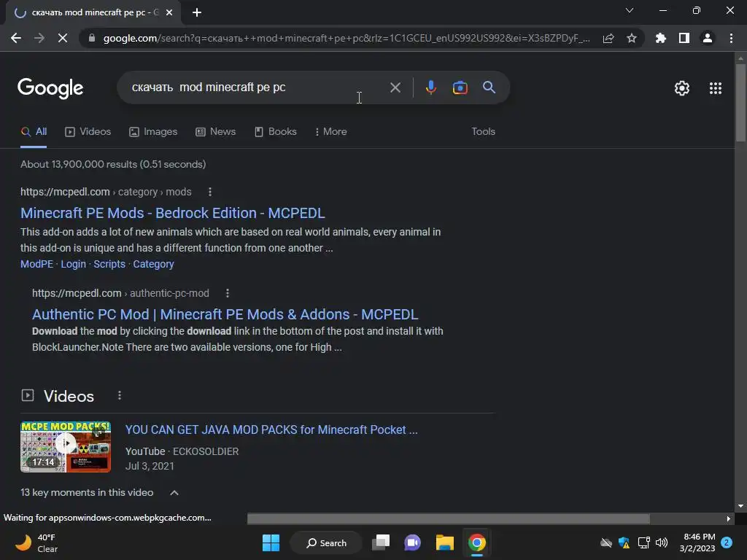
Task: Open Google quick settings gear
Action: pyautogui.click(x=682, y=88)
